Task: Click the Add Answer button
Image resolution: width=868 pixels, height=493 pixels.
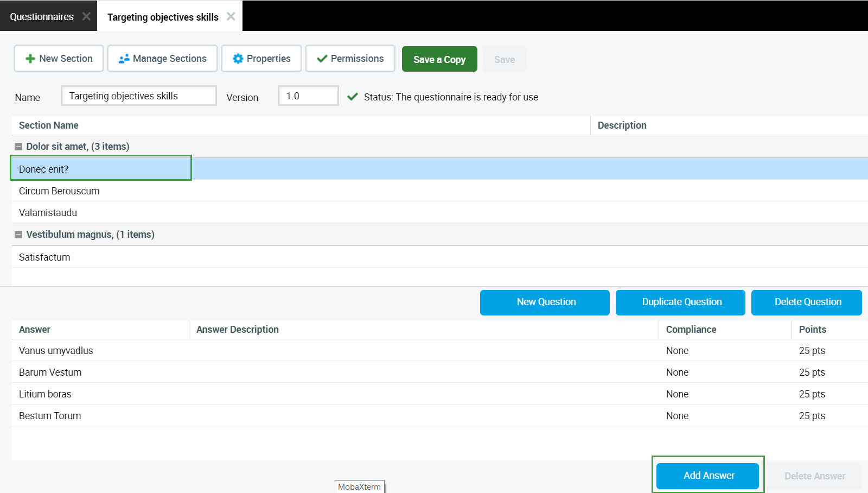Action: pyautogui.click(x=707, y=476)
